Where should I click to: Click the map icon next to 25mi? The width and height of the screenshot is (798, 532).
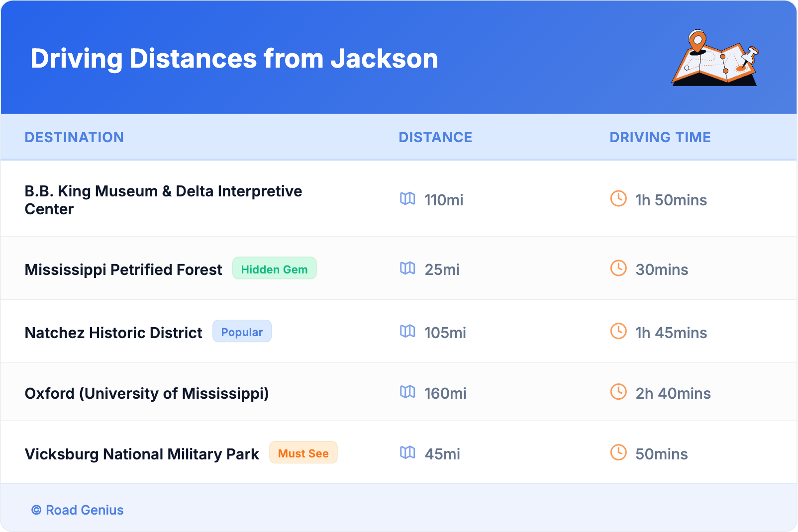[407, 268]
